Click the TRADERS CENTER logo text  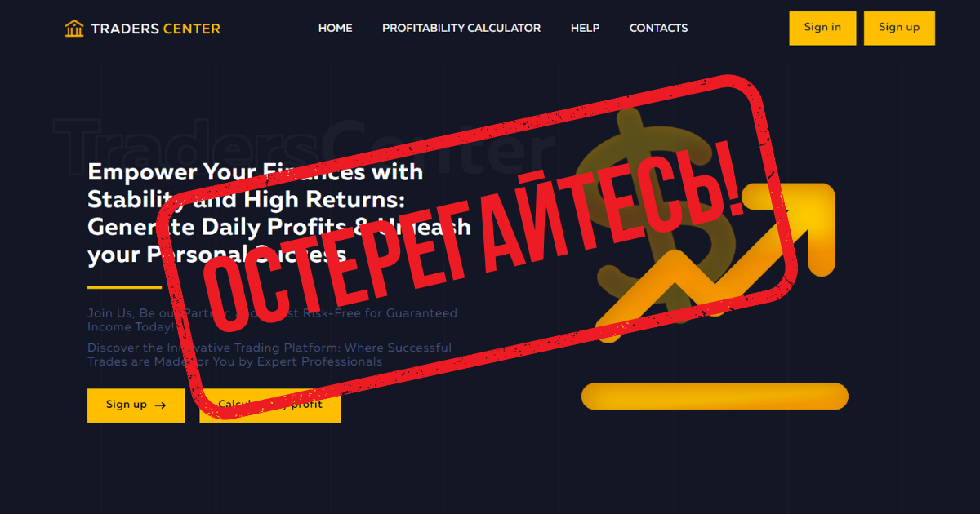[x=155, y=29]
